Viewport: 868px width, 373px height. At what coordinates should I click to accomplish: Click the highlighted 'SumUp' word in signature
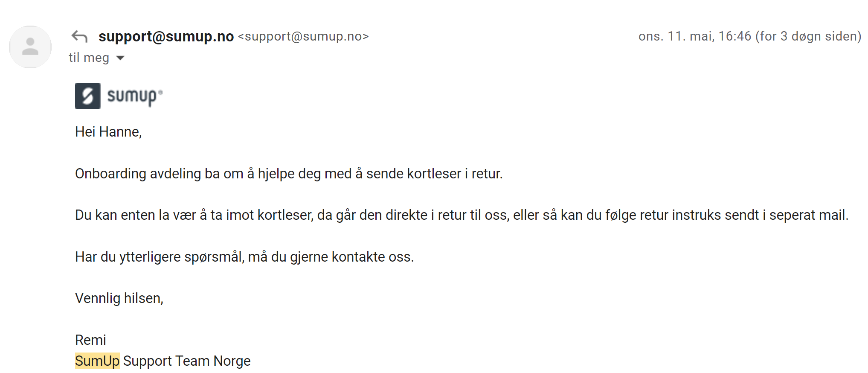point(97,361)
